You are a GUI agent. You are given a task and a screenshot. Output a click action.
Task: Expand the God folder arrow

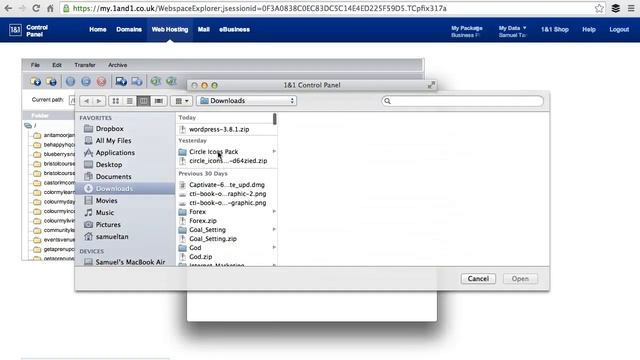coord(274,247)
